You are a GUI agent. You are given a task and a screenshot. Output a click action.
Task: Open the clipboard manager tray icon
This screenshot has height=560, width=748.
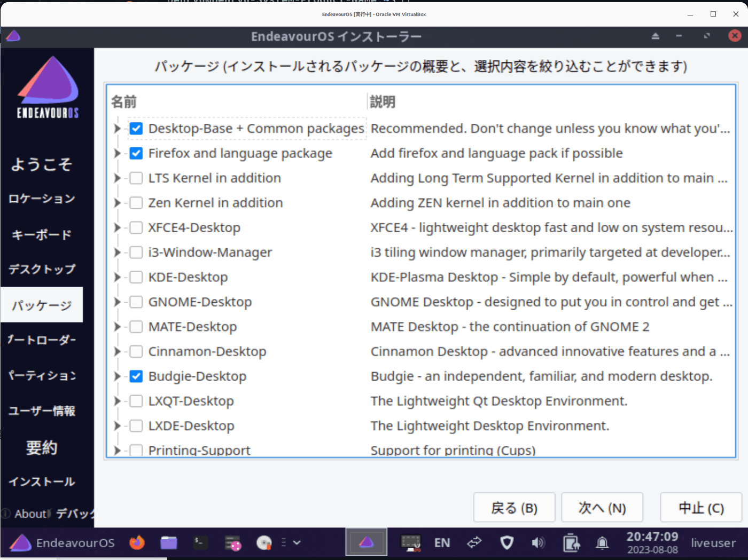coord(571,543)
